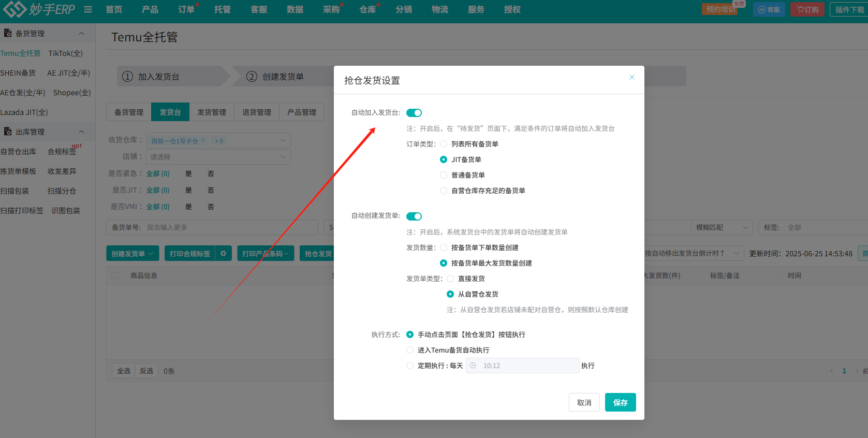Select the 列表所有备货单 radio option
868x438 pixels.
(x=444, y=144)
